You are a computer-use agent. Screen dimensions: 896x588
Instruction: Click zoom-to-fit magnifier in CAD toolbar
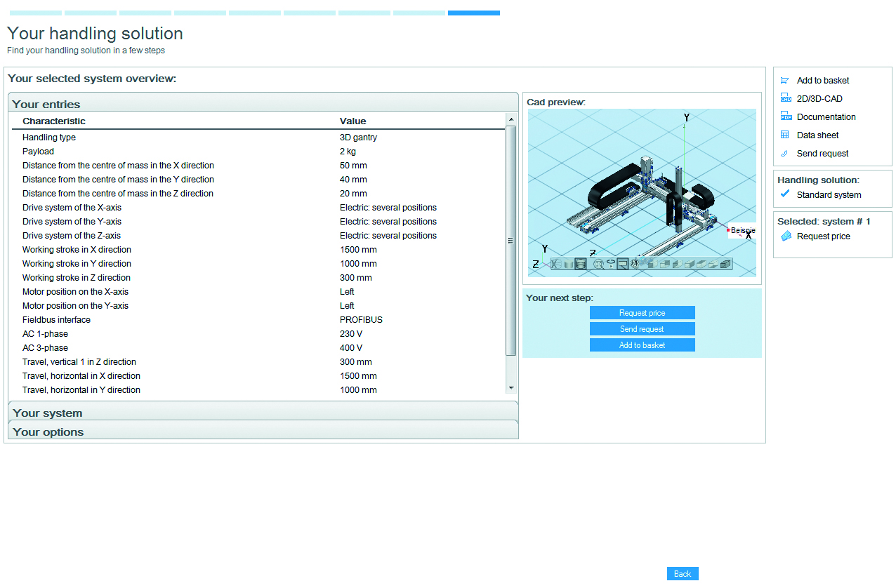tap(598, 264)
